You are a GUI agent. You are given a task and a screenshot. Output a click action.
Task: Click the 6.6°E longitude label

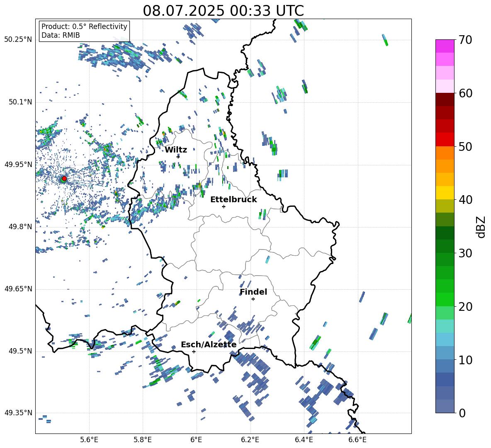pyautogui.click(x=357, y=440)
